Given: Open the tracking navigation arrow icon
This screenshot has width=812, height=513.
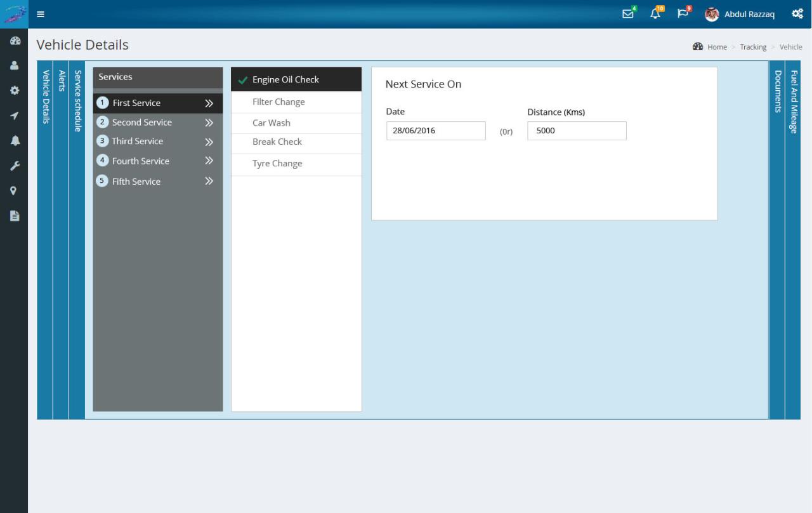Looking at the screenshot, I should [x=14, y=116].
